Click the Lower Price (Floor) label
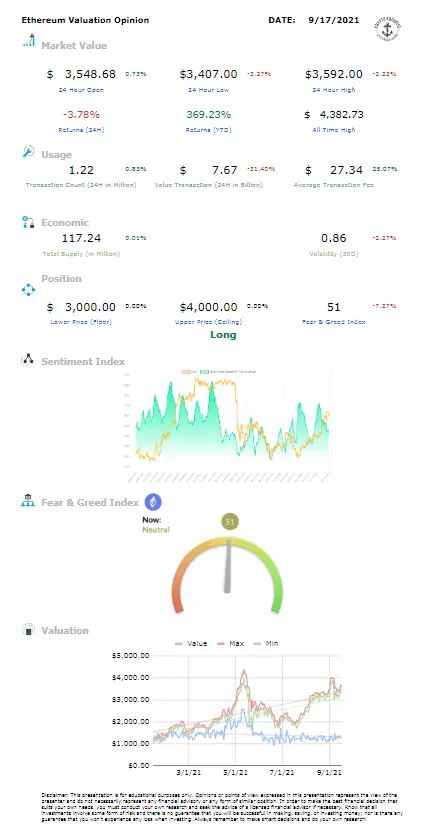Image resolution: width=432 pixels, height=838 pixels. click(81, 322)
